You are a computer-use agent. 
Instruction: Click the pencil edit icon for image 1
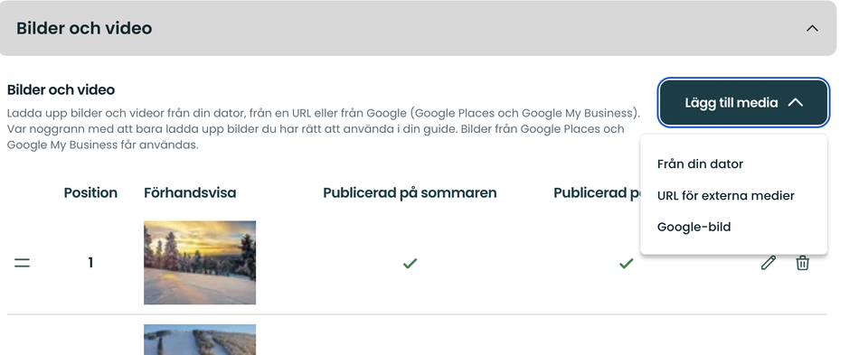(768, 263)
